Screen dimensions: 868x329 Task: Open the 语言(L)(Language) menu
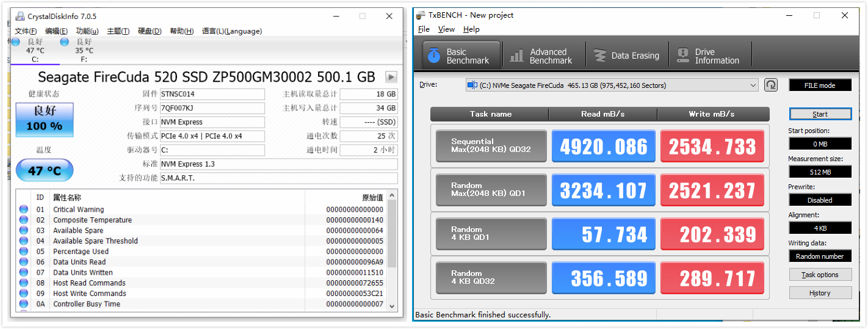(232, 31)
